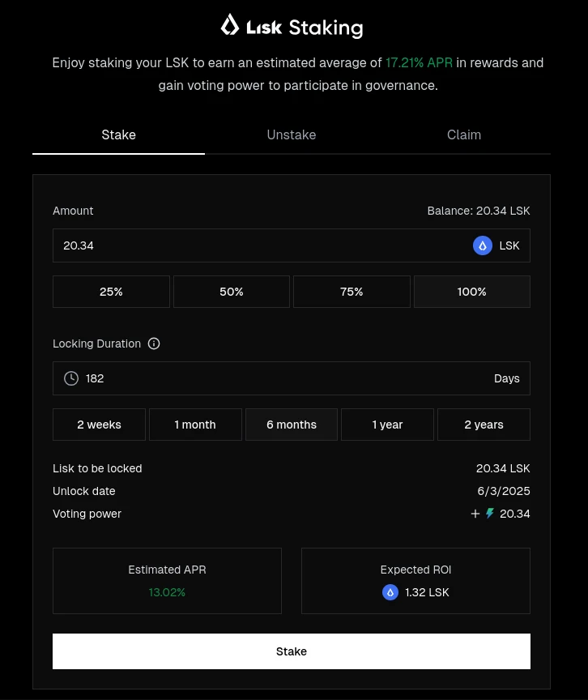Click the voting power lightning bolt icon
Screen dimensions: 588x700
click(490, 514)
